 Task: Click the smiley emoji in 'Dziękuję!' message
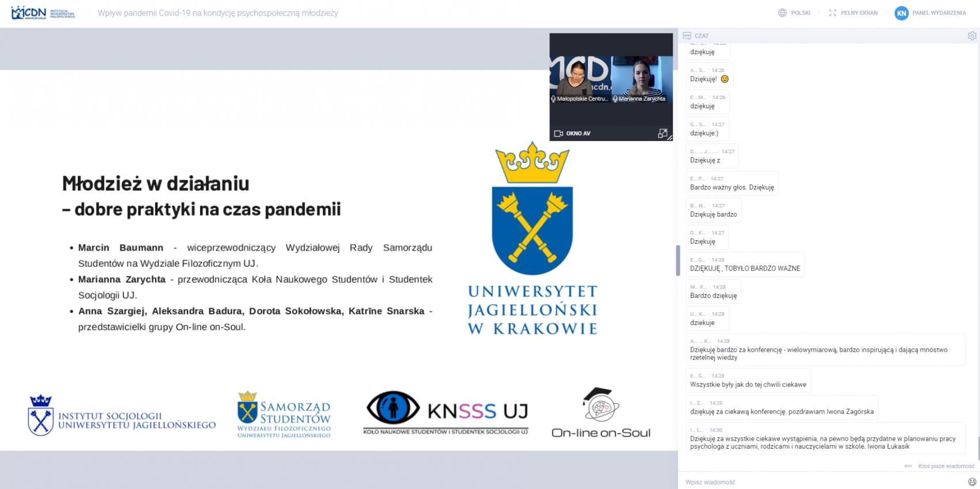(x=725, y=79)
